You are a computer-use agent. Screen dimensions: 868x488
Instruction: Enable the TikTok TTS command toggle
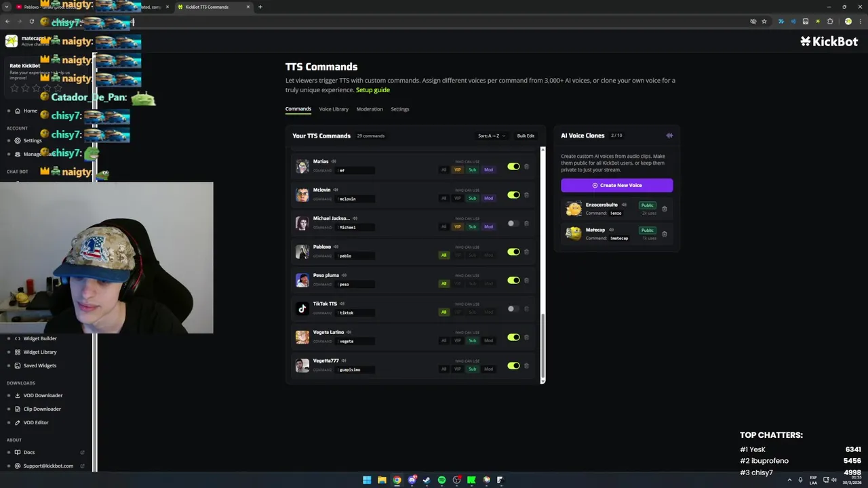coord(513,308)
